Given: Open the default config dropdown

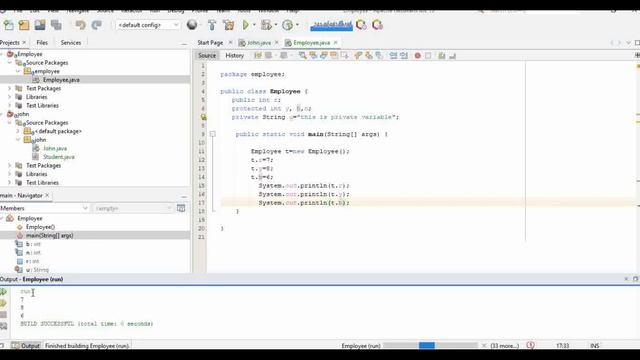Looking at the screenshot, I should pos(148,25).
